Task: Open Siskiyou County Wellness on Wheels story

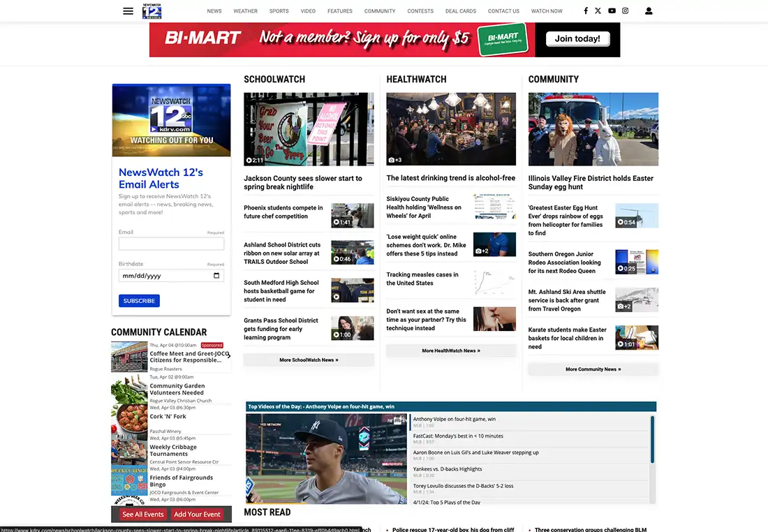Action: (424, 207)
